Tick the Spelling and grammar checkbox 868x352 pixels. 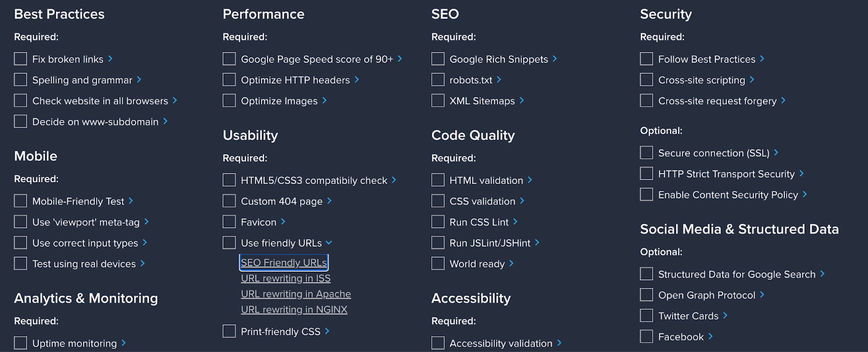21,80
